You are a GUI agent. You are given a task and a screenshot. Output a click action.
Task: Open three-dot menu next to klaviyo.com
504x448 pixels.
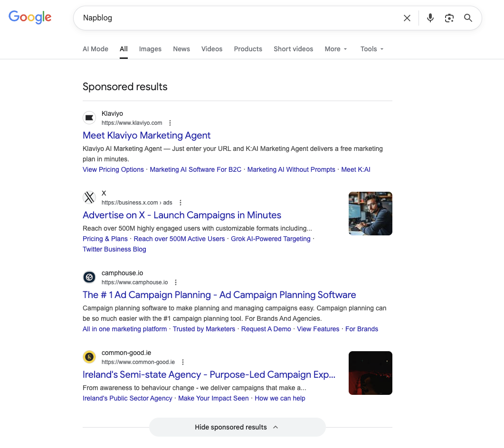pos(170,123)
